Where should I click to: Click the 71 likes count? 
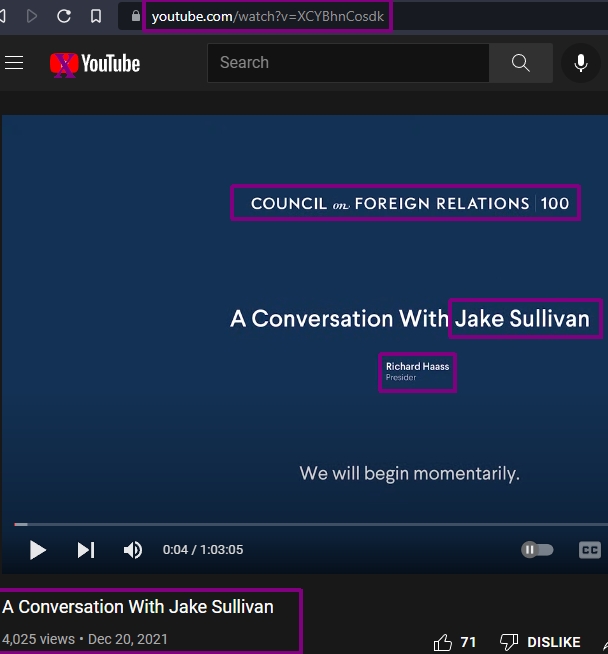(x=468, y=642)
